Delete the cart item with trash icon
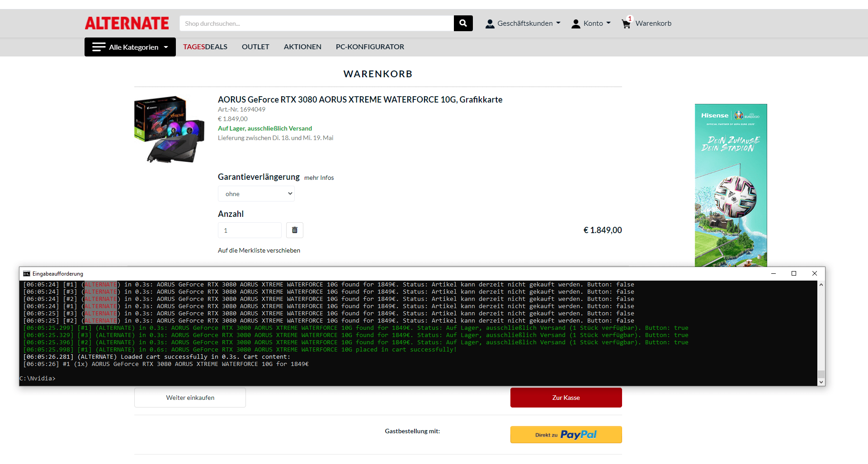868x464 pixels. tap(294, 230)
